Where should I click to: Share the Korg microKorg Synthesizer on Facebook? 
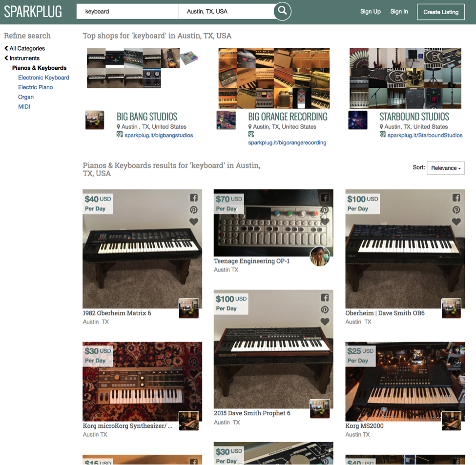click(x=194, y=349)
